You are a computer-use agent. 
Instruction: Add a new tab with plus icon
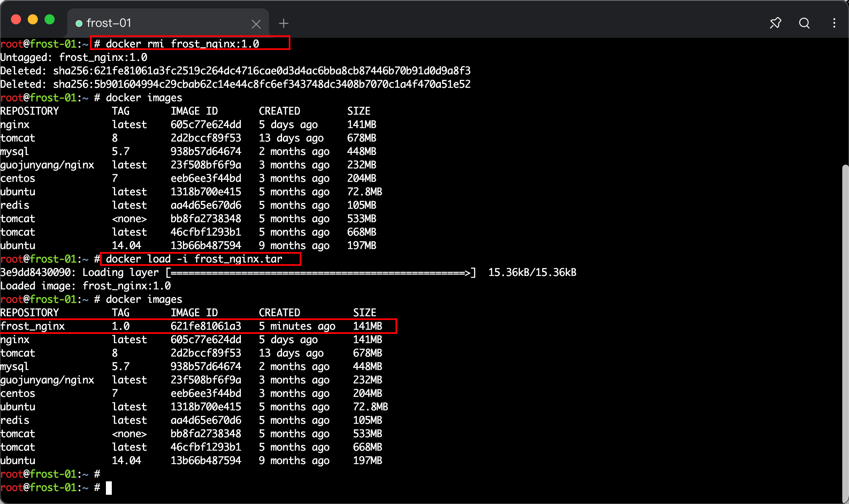point(284,24)
